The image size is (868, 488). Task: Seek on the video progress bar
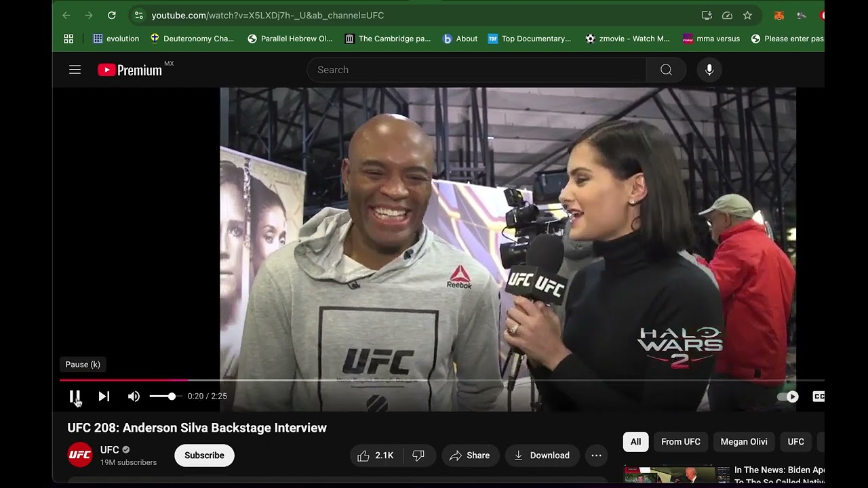click(x=442, y=380)
